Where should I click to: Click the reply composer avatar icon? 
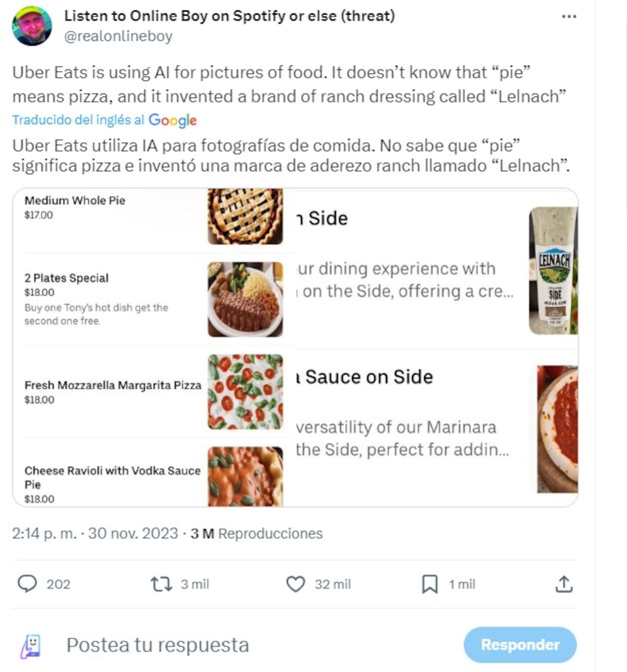(x=31, y=645)
